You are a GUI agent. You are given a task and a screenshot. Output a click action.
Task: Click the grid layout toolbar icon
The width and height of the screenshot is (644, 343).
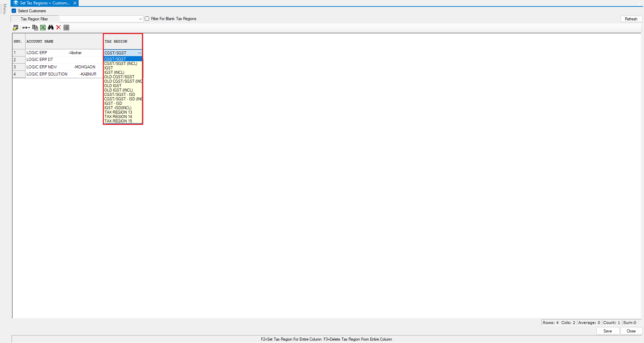click(x=66, y=28)
